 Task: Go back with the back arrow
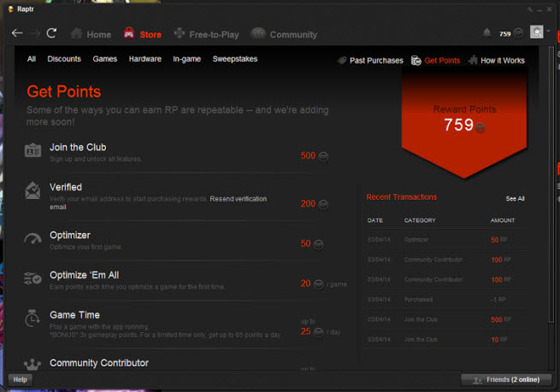[17, 33]
